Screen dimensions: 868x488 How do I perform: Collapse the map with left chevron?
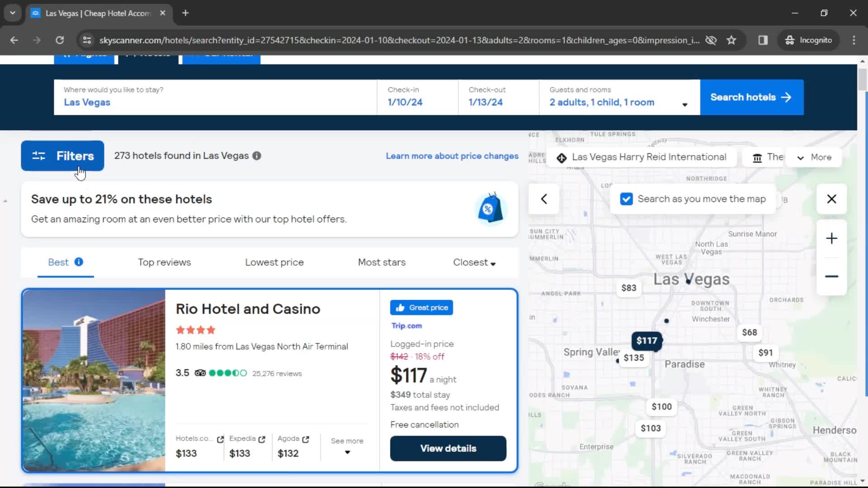tap(544, 199)
